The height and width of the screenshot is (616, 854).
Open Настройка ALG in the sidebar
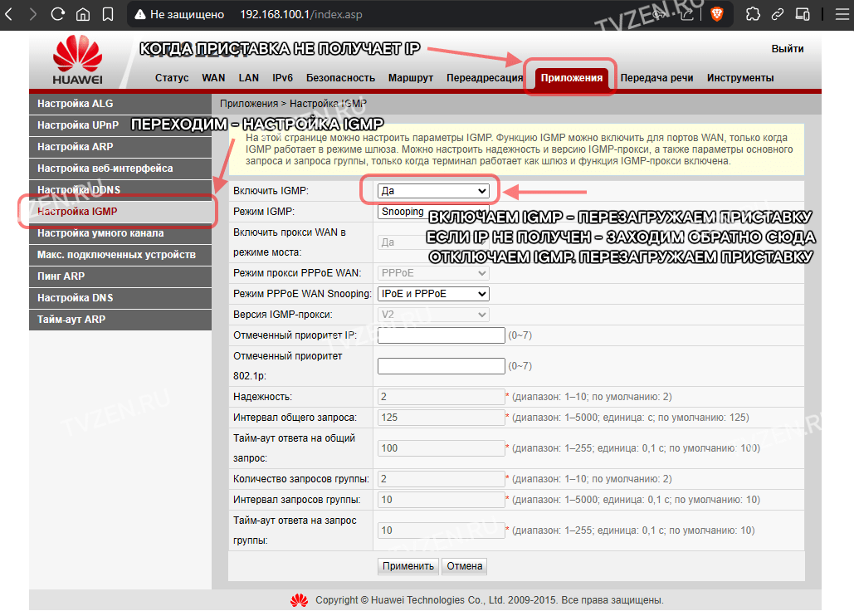[120, 104]
